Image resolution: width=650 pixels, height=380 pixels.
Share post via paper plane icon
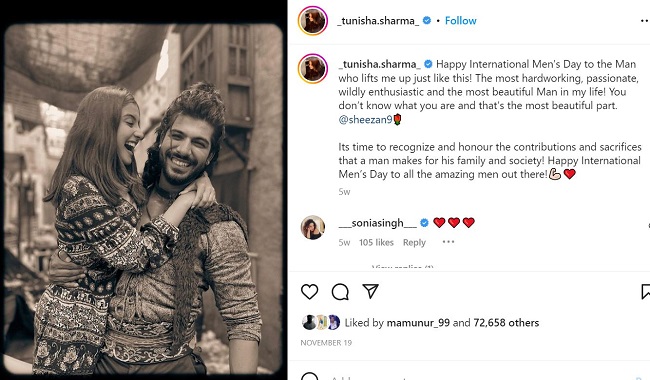[x=370, y=291]
